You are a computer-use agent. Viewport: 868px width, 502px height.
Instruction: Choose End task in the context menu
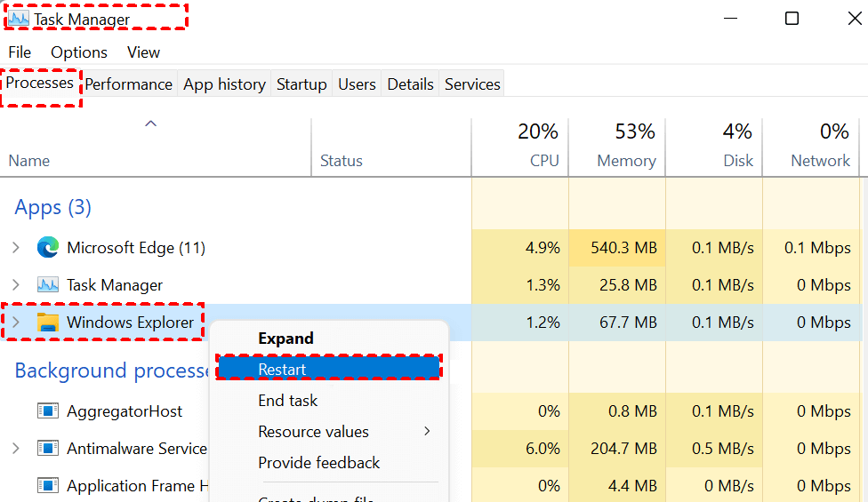(287, 401)
